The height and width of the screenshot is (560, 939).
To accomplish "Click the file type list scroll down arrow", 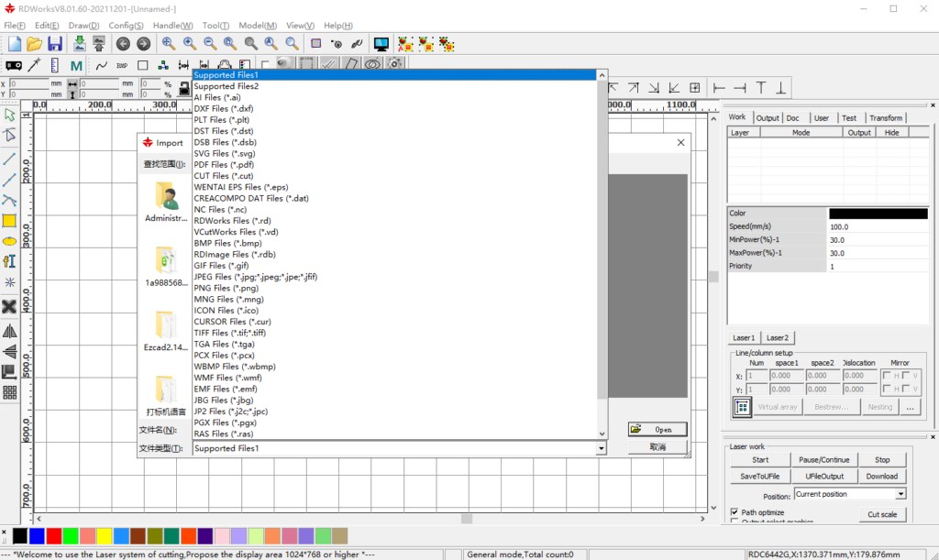I will click(x=602, y=434).
